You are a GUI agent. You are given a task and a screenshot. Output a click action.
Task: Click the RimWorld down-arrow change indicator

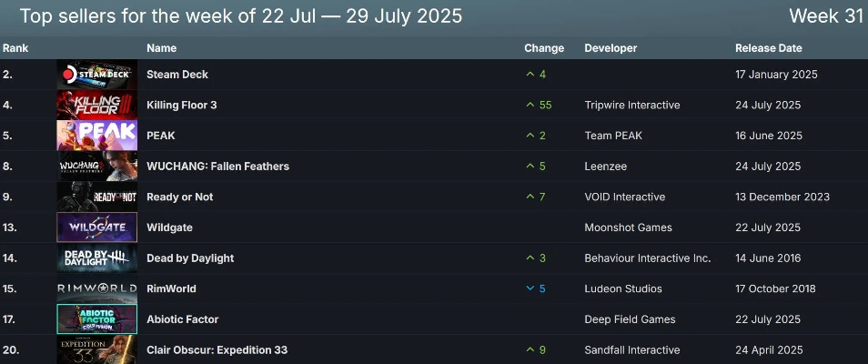pyautogui.click(x=530, y=289)
